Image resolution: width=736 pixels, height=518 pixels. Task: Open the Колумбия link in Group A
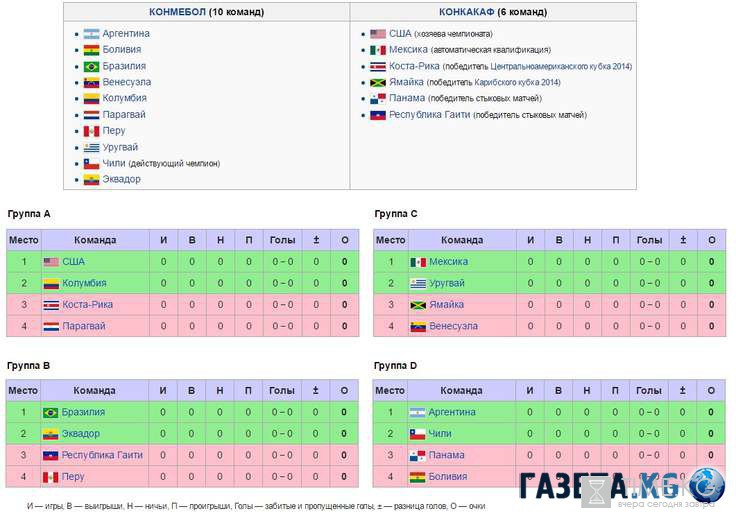84,283
